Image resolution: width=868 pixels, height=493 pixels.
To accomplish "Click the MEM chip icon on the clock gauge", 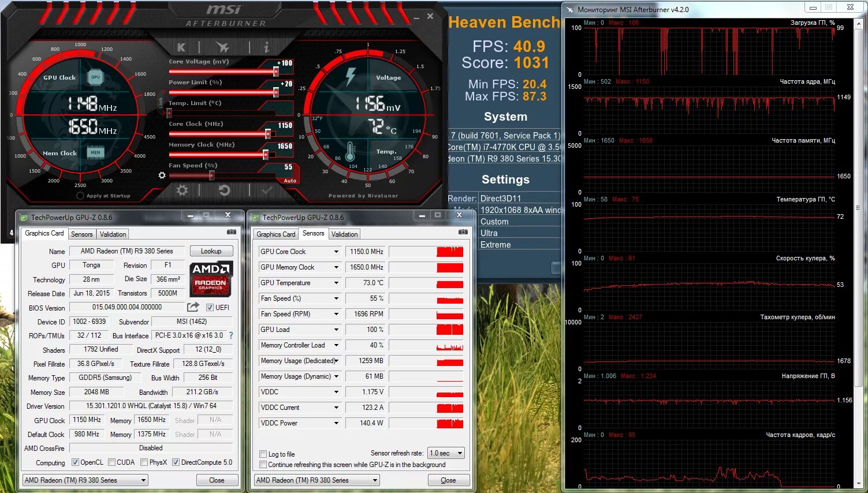I will coord(95,152).
